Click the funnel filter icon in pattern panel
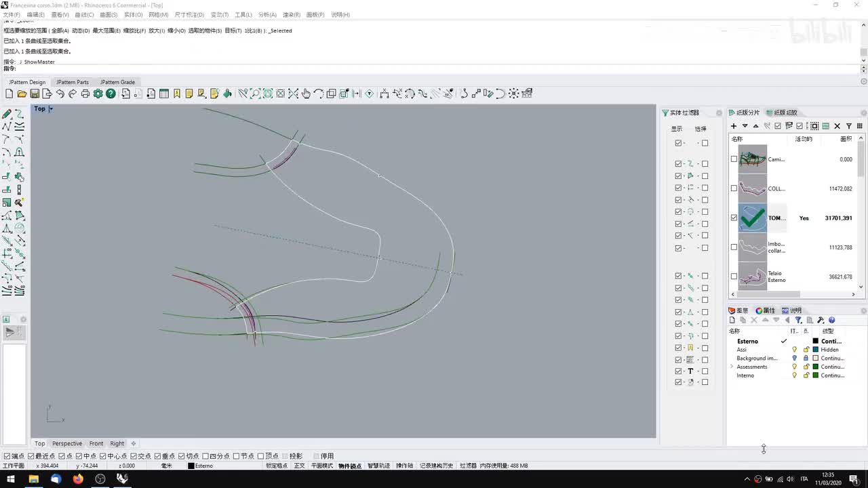868x488 pixels. (849, 126)
